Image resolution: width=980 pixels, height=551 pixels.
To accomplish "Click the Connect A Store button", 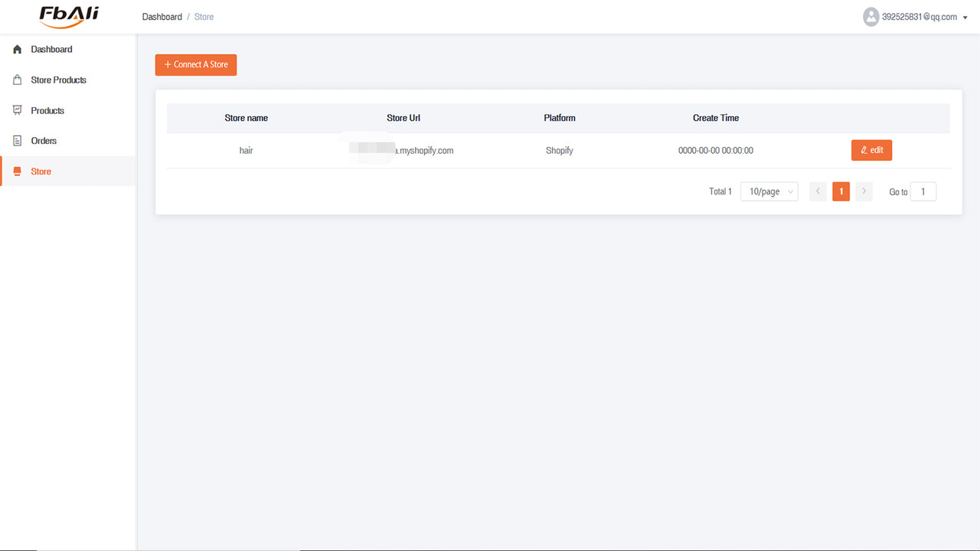I will click(x=196, y=65).
